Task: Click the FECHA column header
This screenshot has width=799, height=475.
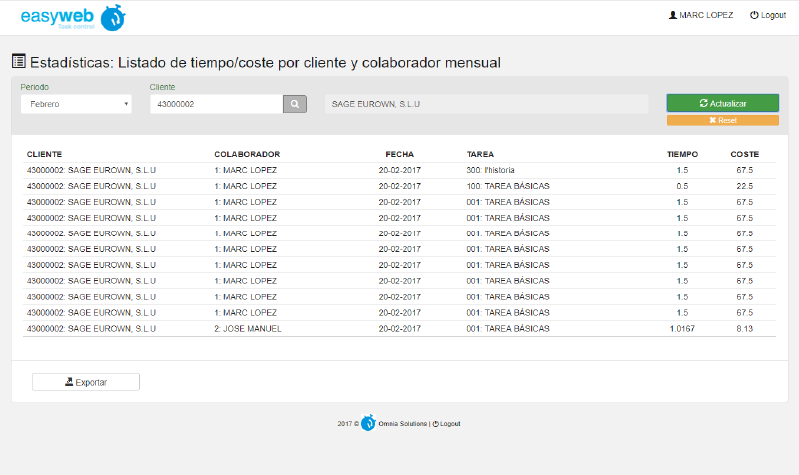Action: pyautogui.click(x=399, y=154)
